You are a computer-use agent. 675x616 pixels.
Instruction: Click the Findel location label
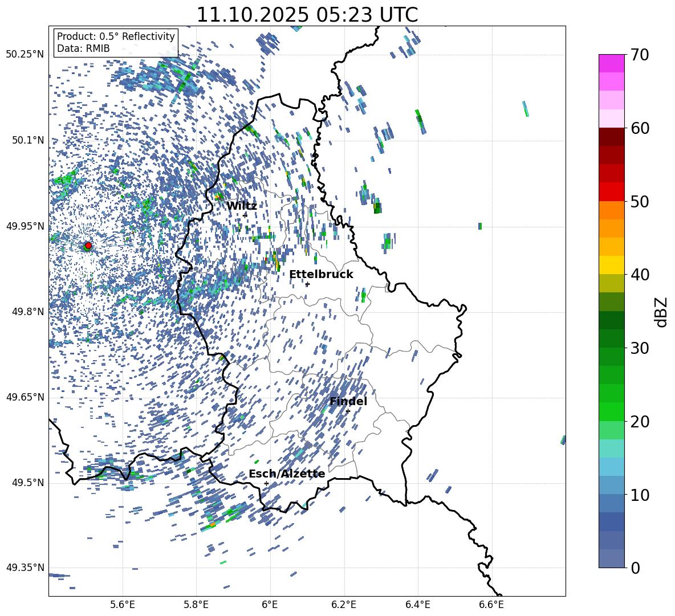[x=348, y=401]
